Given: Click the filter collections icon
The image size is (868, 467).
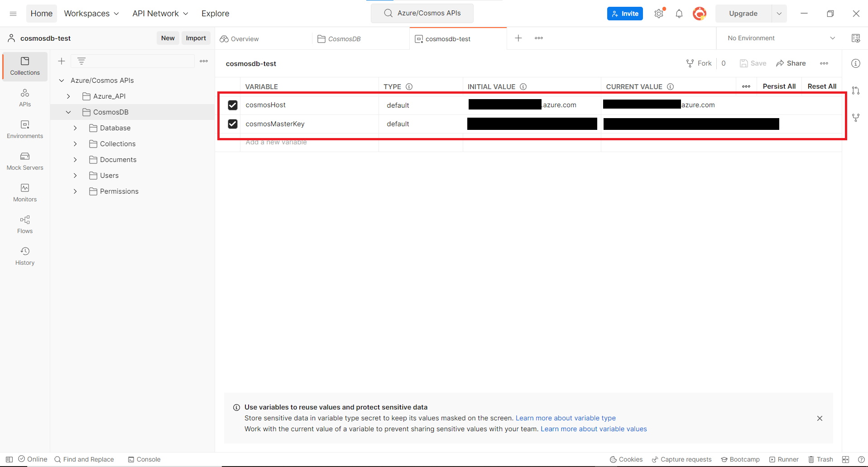Looking at the screenshot, I should point(82,61).
